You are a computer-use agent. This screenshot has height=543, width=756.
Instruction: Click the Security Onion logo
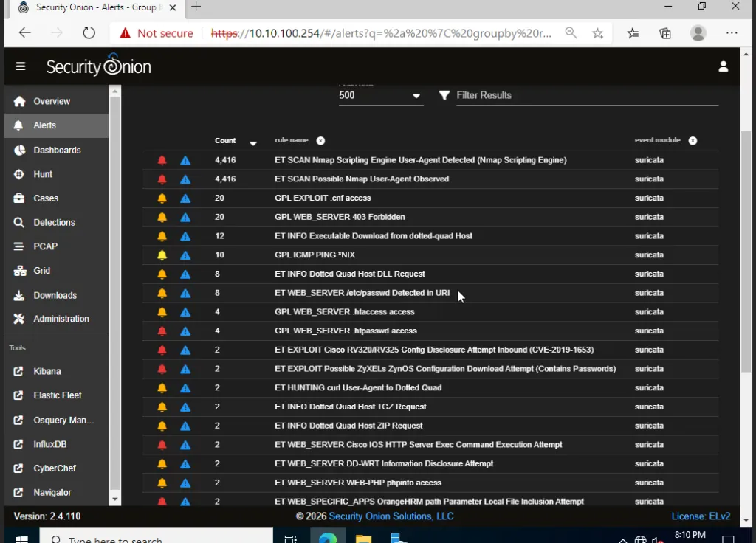(98, 66)
